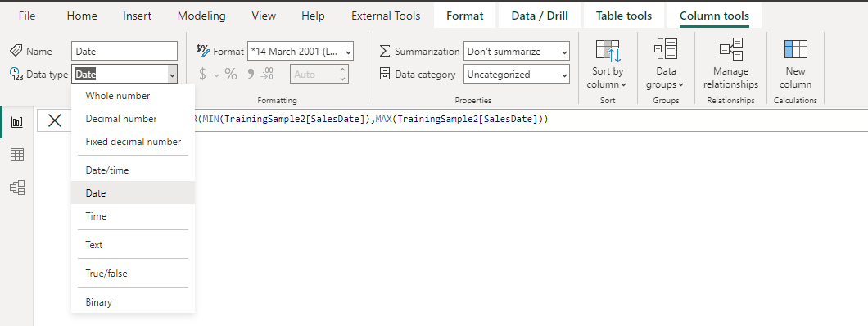Decrease decimal places stepper down arrow
Viewport: 868px width, 326px height.
point(342,79)
